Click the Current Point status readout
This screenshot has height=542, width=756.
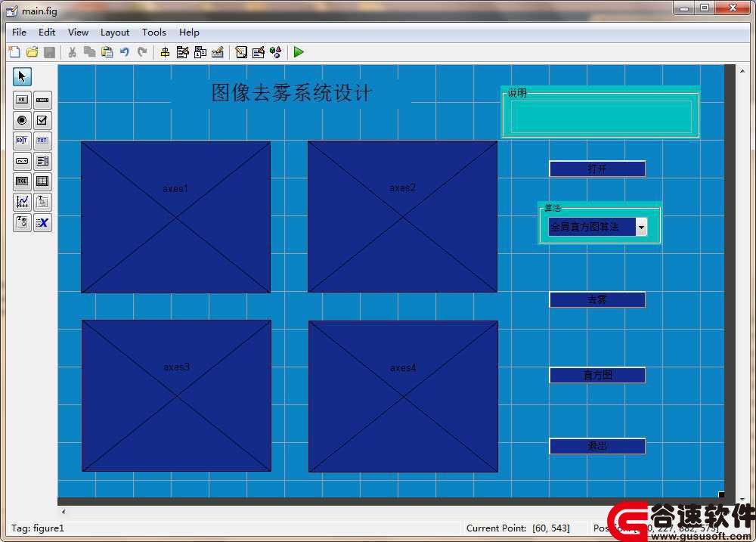coord(518,528)
